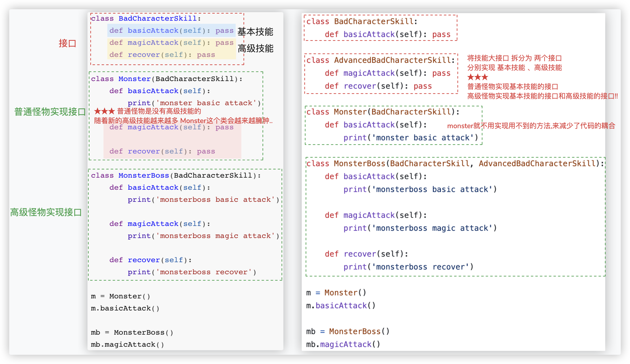Click blue-highlighted basicAttack line in left interface

(171, 31)
